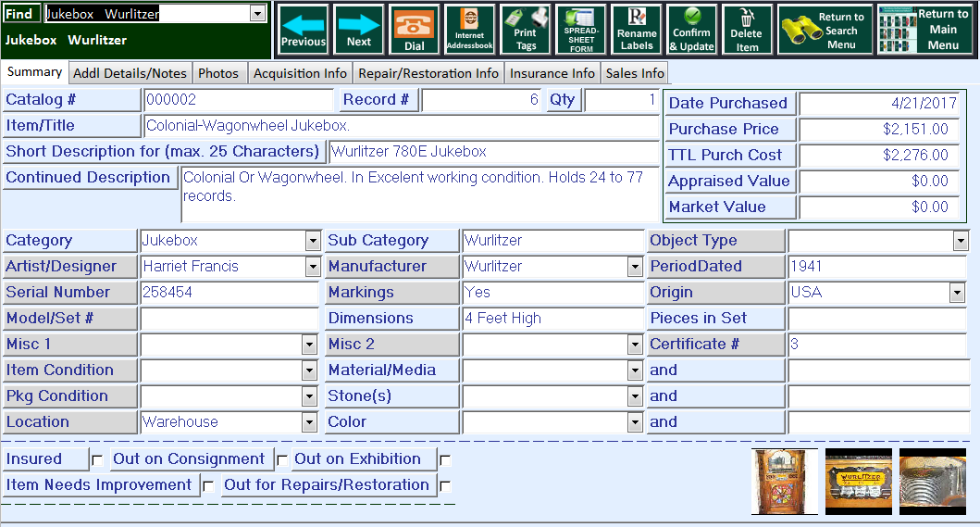The width and height of the screenshot is (980, 527).
Task: Open the Repair/Restoration Info tab
Action: click(x=428, y=73)
